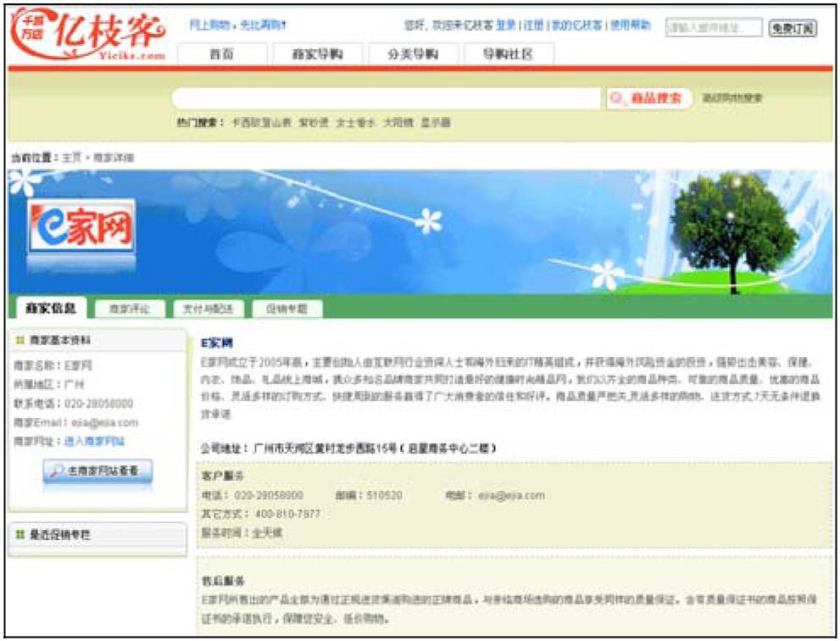The width and height of the screenshot is (840, 641).
Task: Open the 使用帮助 help link
Action: (631, 25)
